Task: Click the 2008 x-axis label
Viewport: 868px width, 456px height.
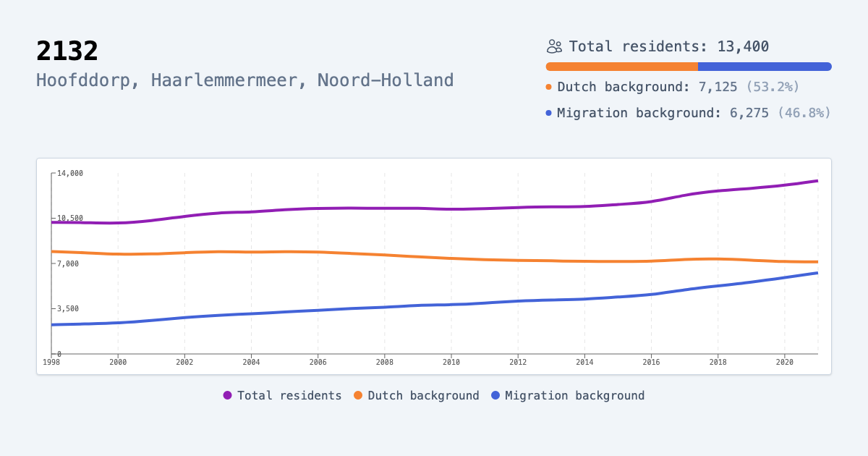Action: [x=385, y=361]
